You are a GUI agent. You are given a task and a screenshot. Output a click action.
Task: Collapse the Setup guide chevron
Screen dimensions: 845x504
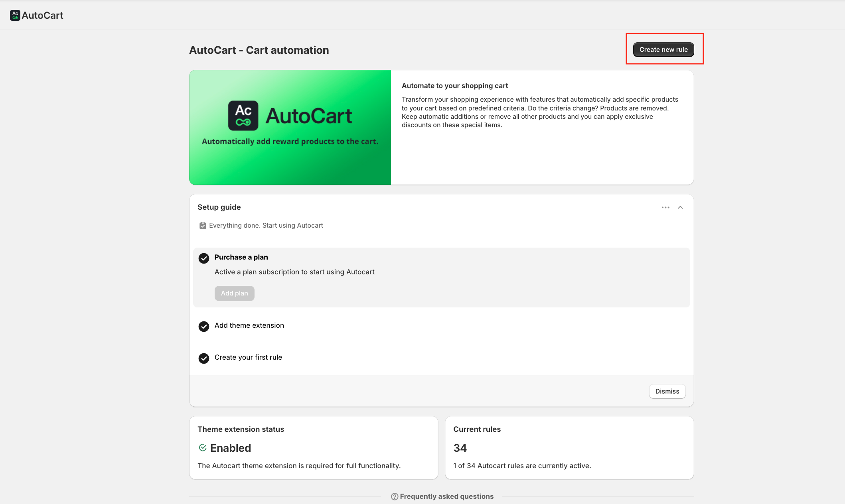[x=680, y=207]
